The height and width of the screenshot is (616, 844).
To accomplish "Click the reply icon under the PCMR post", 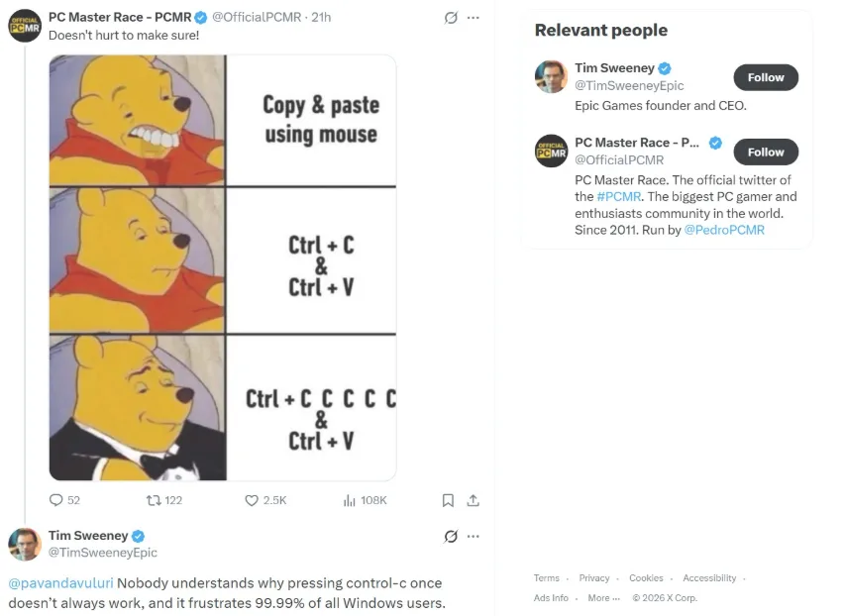I will click(x=56, y=500).
